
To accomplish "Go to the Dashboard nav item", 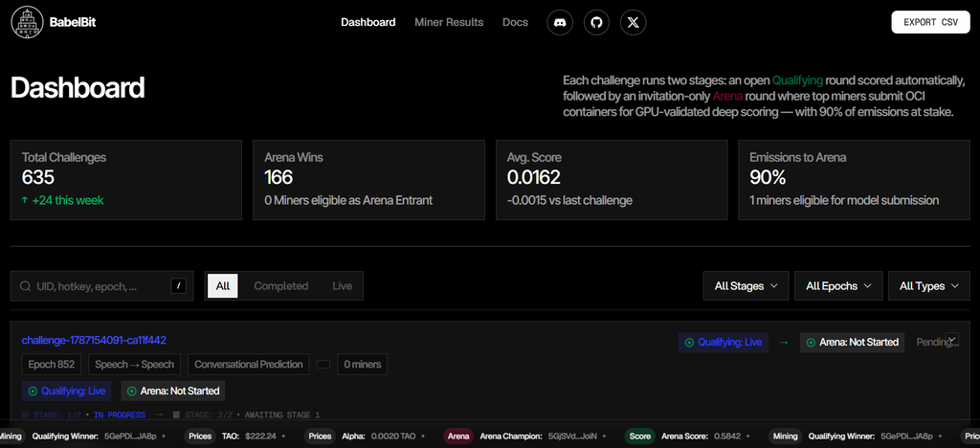I will (368, 22).
